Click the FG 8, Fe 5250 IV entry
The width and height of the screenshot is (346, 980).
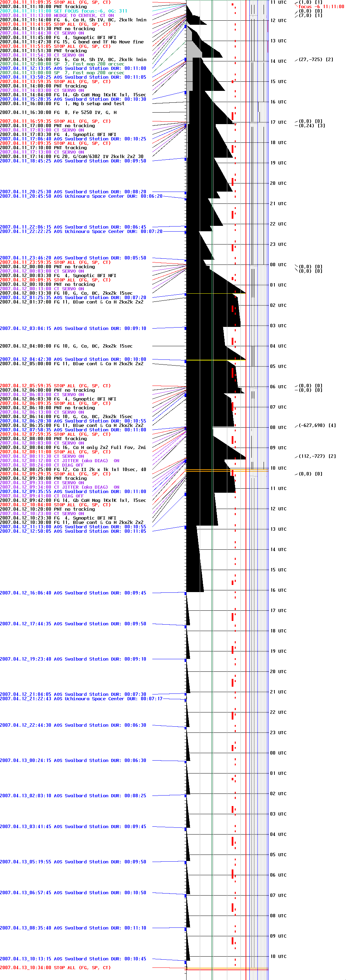58,113
